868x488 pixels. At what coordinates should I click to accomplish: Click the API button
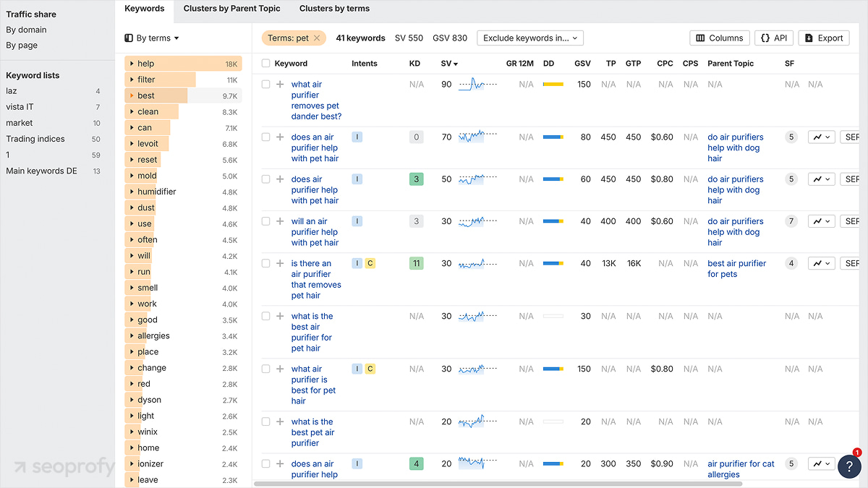pyautogui.click(x=774, y=38)
